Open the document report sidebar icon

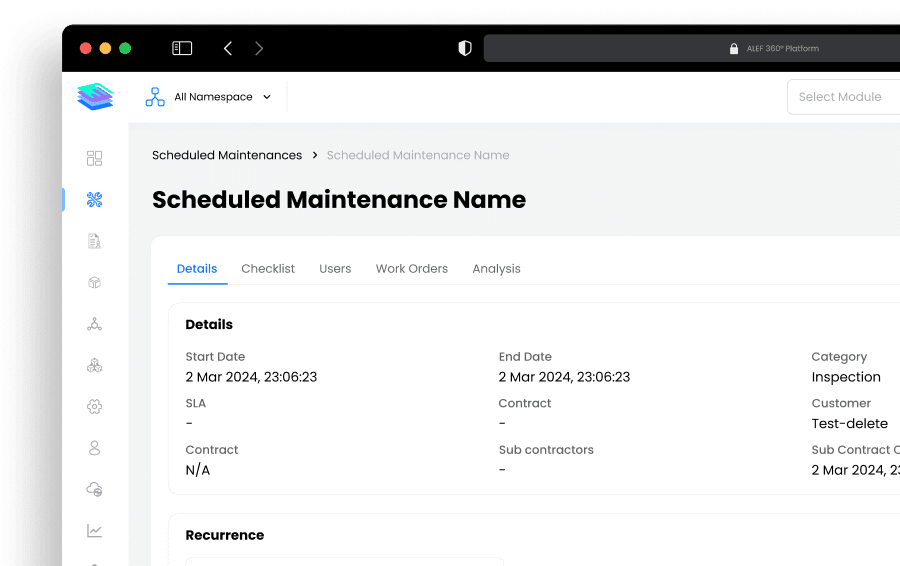[x=95, y=241]
